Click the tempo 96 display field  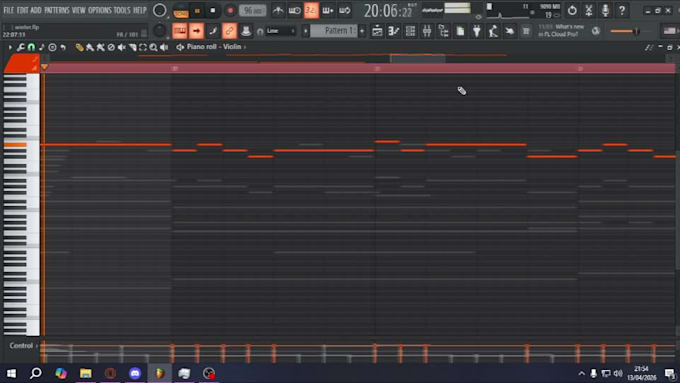(x=252, y=10)
